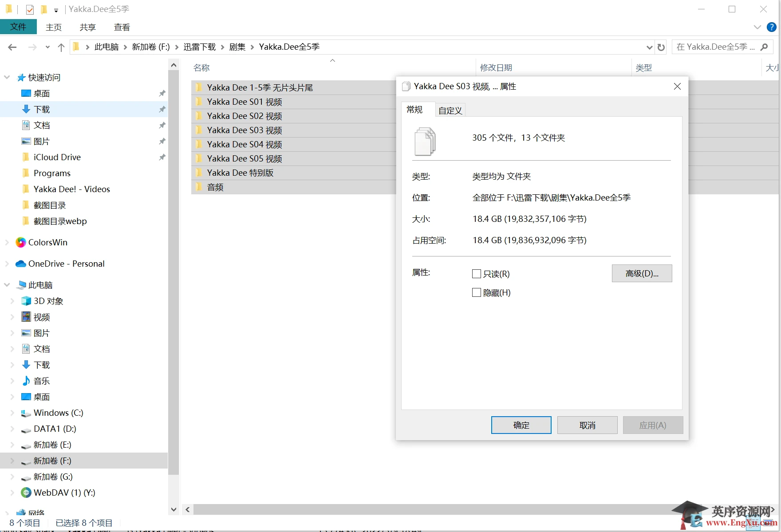This screenshot has height=532, width=781.
Task: Enable the 只读(R) checkbox
Action: (x=477, y=274)
